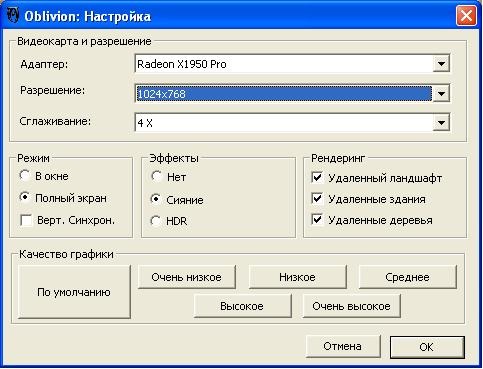Choose Низкое graphics quality
Image resolution: width=483 pixels, height=369 pixels.
point(297,277)
